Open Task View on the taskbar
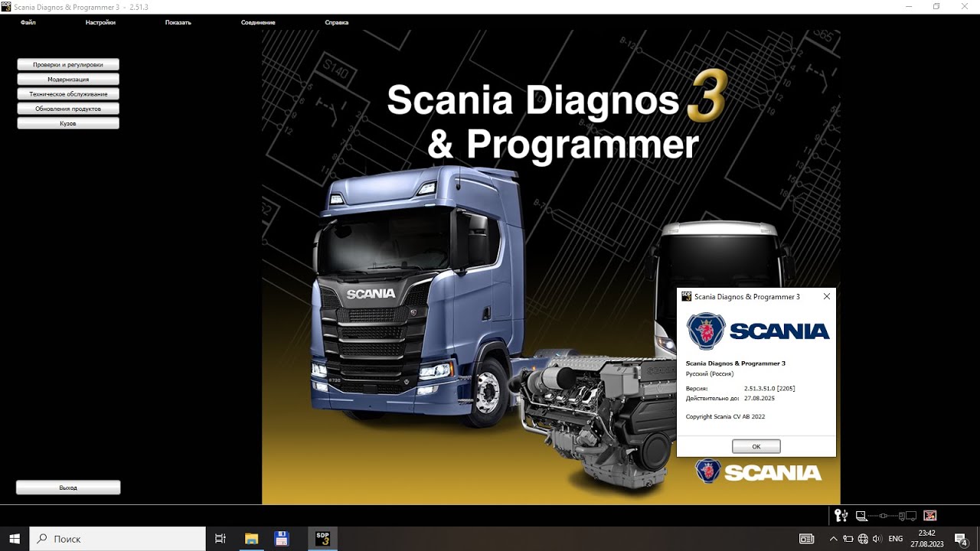Screen dimensions: 980x551 coord(220,539)
